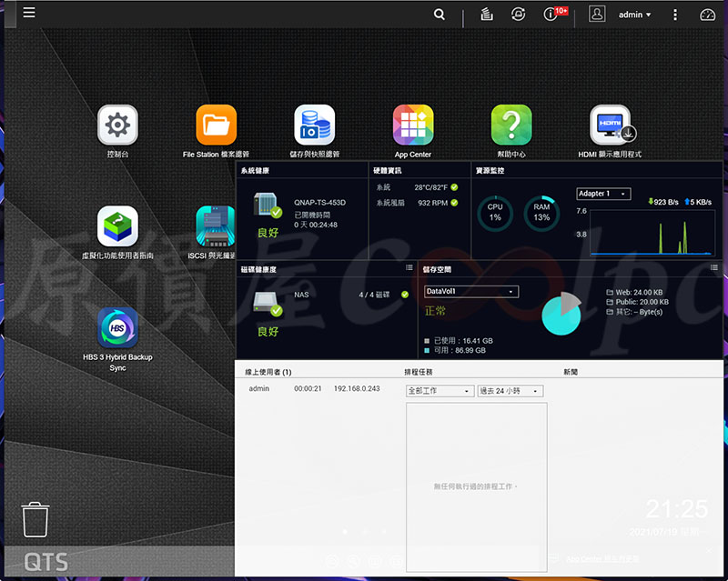
Task: Open the three-dot more options menu
Action: [x=675, y=15]
